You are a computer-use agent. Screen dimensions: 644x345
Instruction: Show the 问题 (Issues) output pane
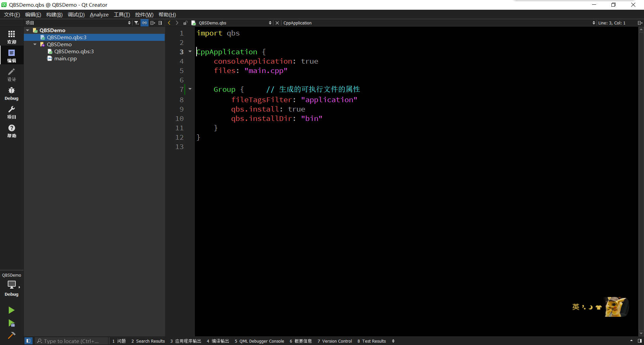click(119, 341)
